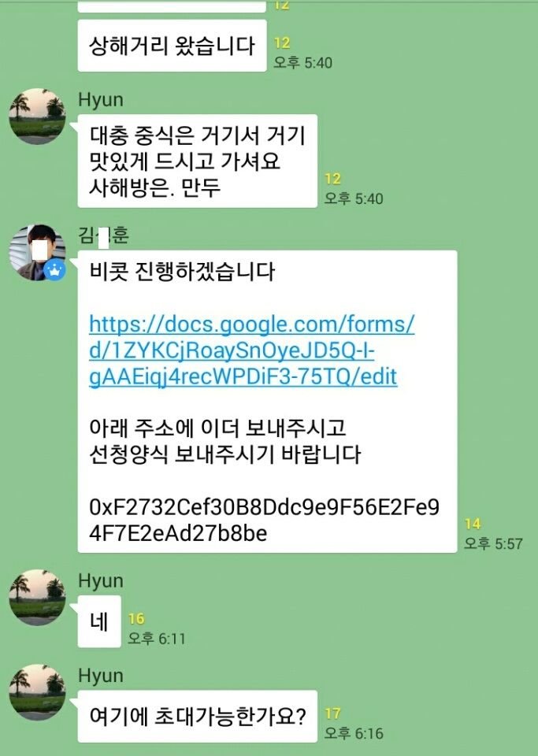Screen dimensions: 538x756
Task: Tap the unread count 14 beside long message
Action: coord(473,524)
